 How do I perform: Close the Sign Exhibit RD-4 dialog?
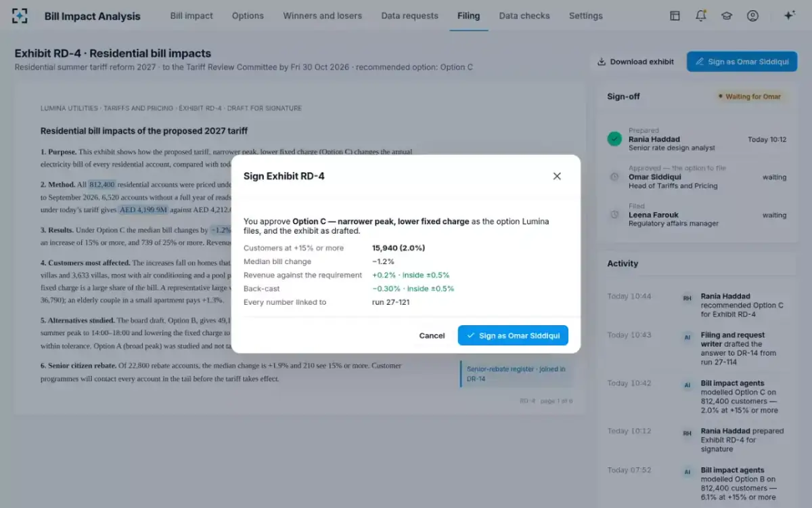coord(557,176)
